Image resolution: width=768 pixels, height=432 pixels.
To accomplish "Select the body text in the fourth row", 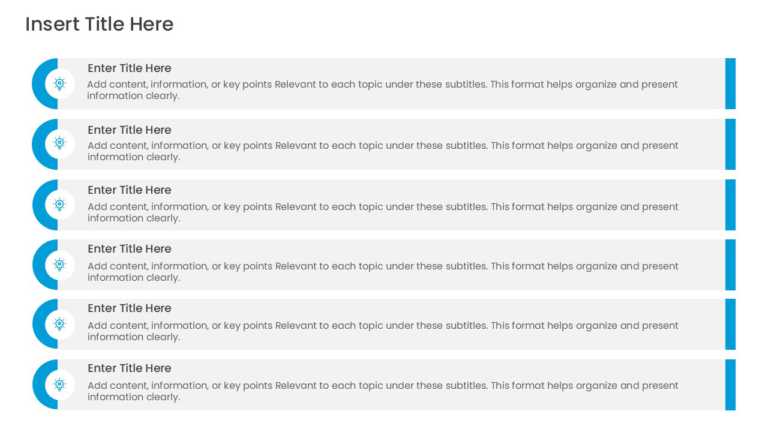I will pos(383,272).
